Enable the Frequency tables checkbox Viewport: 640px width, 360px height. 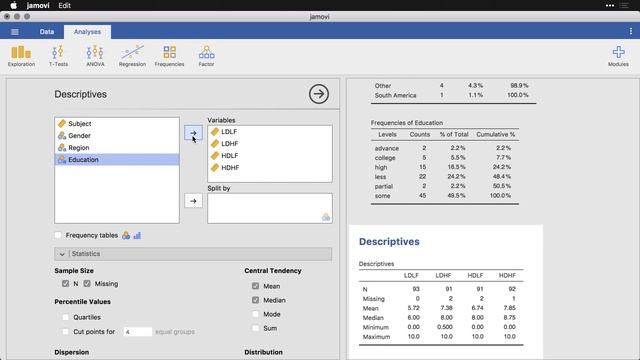[58, 235]
